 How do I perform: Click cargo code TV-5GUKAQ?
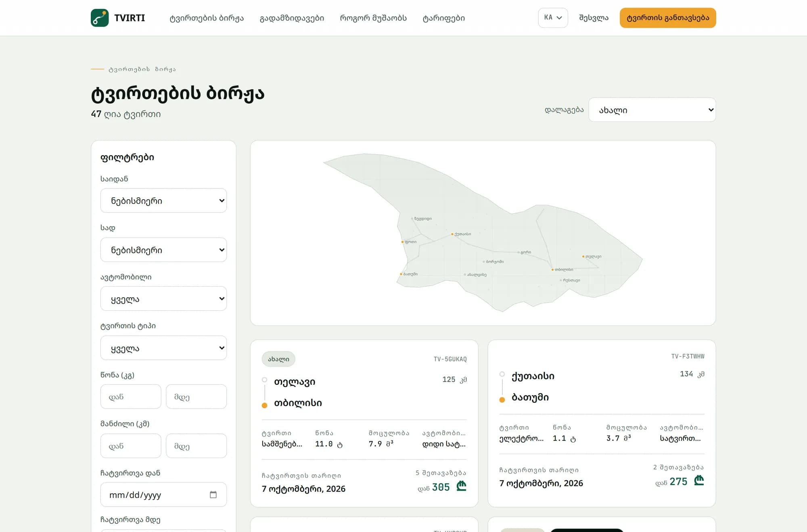[x=450, y=359]
